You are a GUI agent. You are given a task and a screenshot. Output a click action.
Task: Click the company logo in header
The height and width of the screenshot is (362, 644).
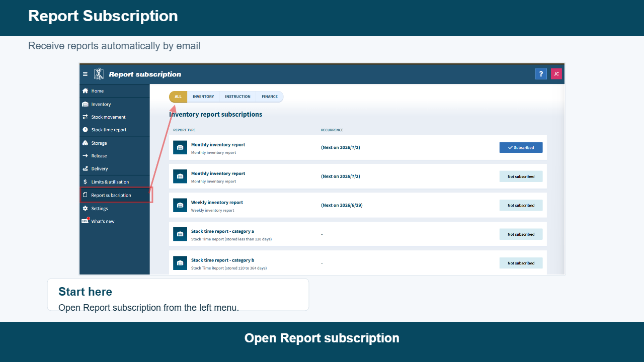click(99, 74)
